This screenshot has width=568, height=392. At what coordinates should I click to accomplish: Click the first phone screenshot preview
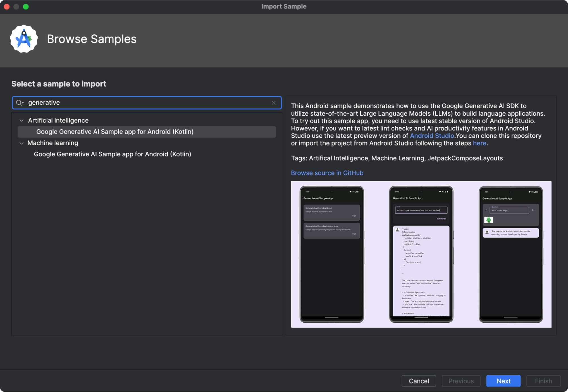332,254
